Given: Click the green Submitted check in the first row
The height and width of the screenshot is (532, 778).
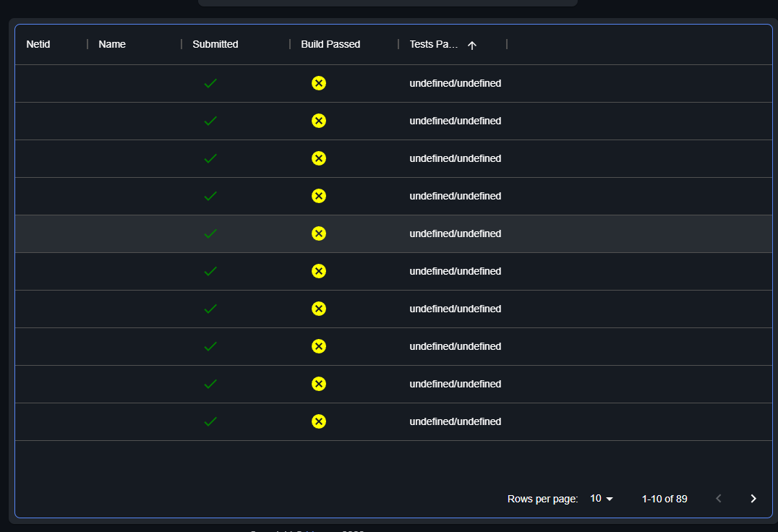Looking at the screenshot, I should click(x=210, y=83).
